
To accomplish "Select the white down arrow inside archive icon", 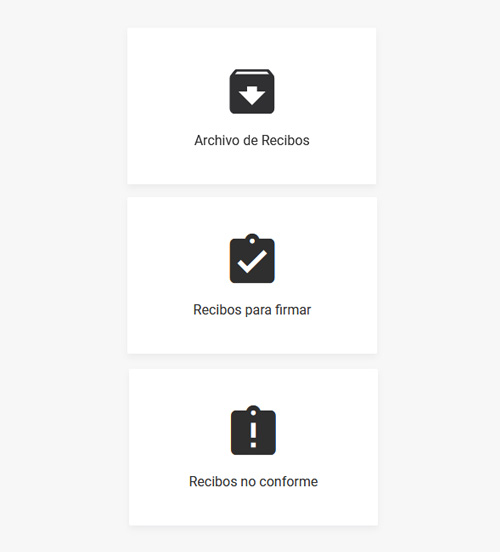I will pyautogui.click(x=252, y=95).
